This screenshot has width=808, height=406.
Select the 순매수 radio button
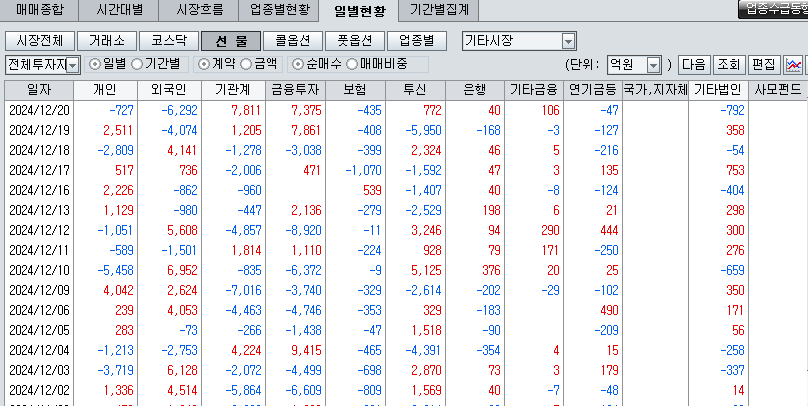pyautogui.click(x=298, y=64)
